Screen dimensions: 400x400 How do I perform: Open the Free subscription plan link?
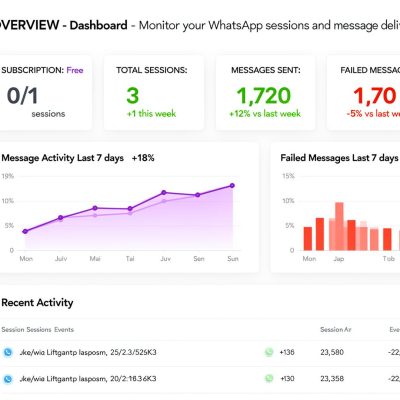tap(75, 70)
